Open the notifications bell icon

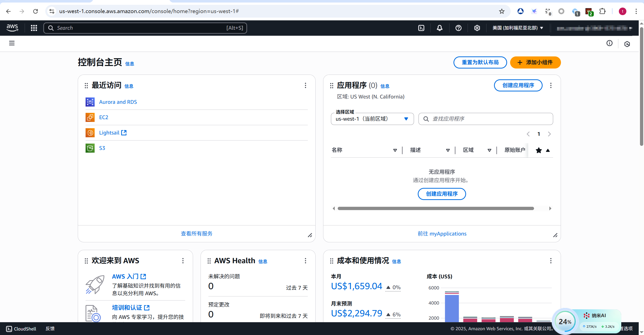tap(439, 28)
